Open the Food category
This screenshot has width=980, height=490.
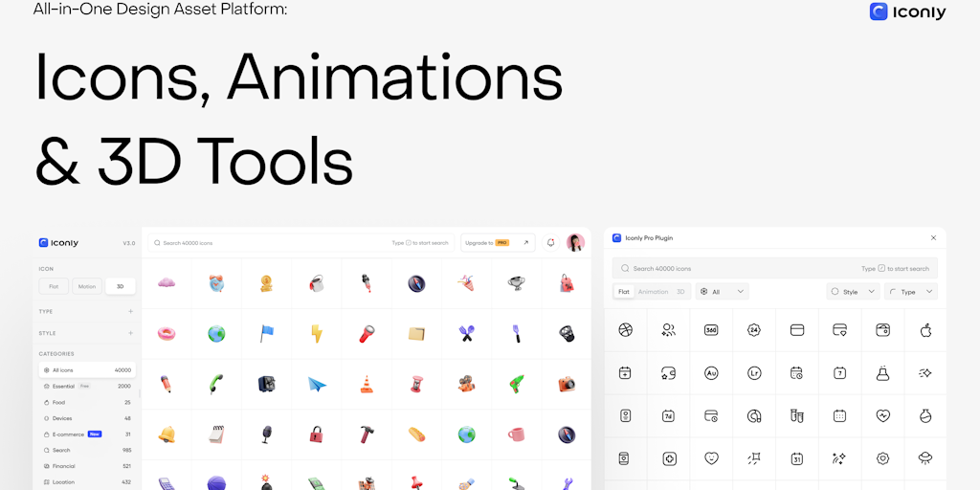click(x=87, y=403)
